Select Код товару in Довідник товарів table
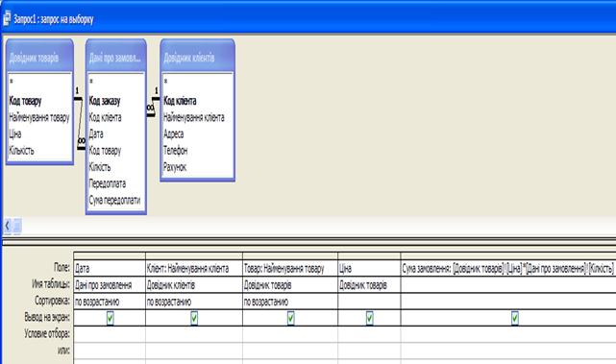616x364 pixels. [25, 101]
